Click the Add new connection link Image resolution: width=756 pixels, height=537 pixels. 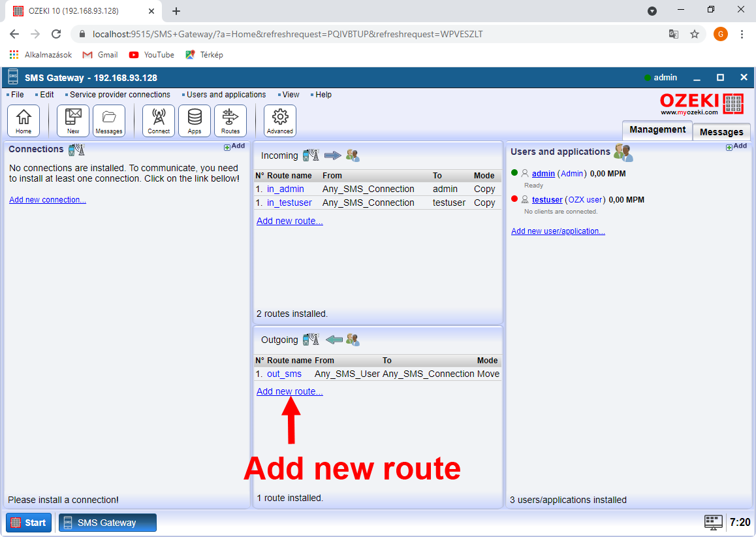(48, 200)
